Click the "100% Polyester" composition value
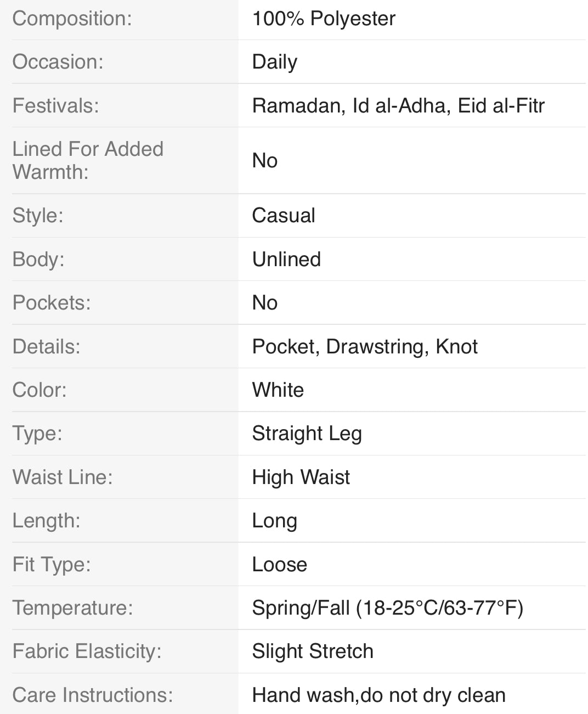The height and width of the screenshot is (714, 588). click(x=324, y=19)
